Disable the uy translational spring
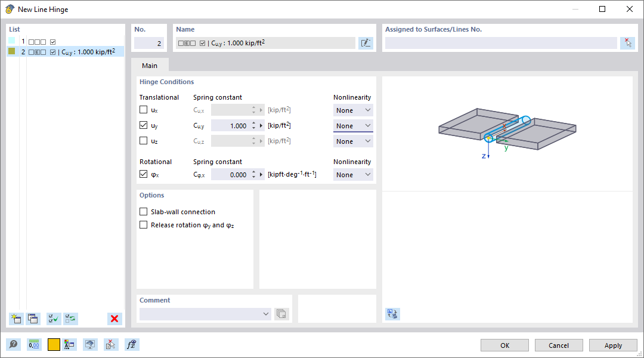Screen dimensions: 644x358 [x=143, y=125]
